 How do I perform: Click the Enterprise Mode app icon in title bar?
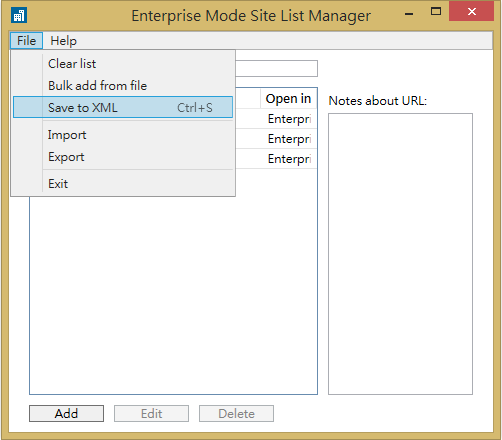19,15
